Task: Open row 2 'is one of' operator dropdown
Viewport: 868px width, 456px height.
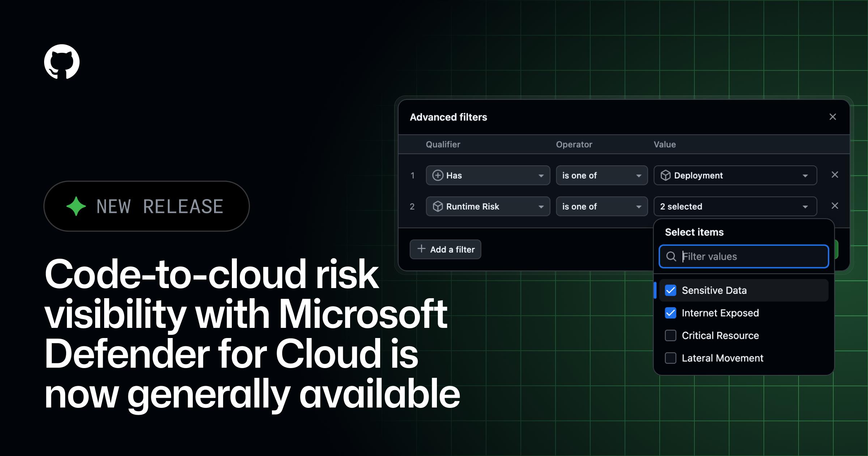Action: [x=602, y=206]
